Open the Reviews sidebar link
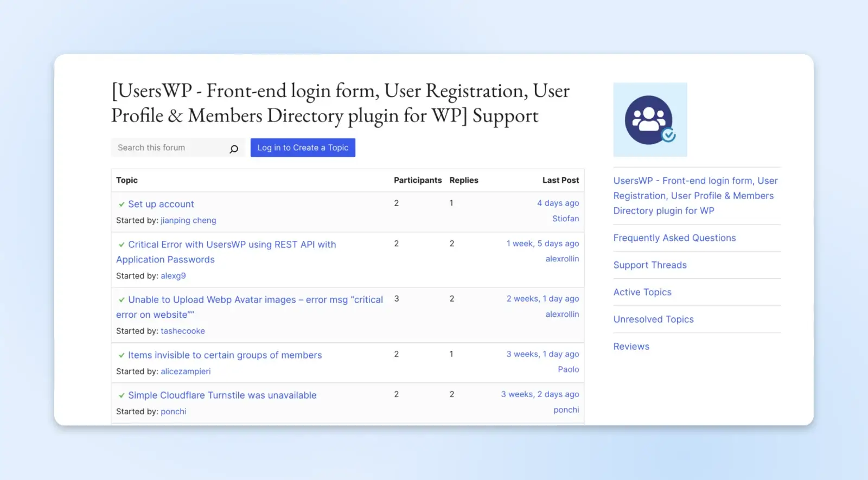The height and width of the screenshot is (480, 868). (631, 347)
